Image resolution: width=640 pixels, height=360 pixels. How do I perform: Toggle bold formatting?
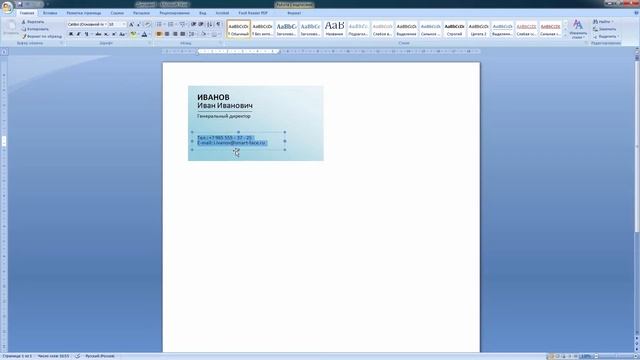click(71, 34)
